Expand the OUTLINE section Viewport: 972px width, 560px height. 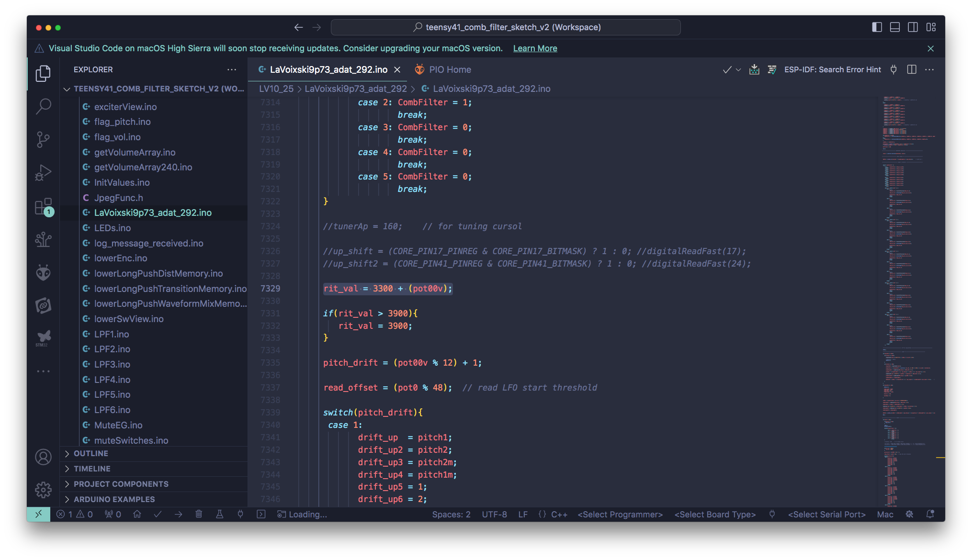91,453
